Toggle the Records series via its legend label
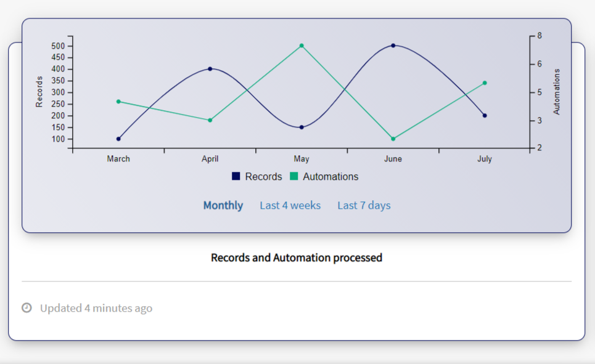The width and height of the screenshot is (595, 364). pos(263,177)
